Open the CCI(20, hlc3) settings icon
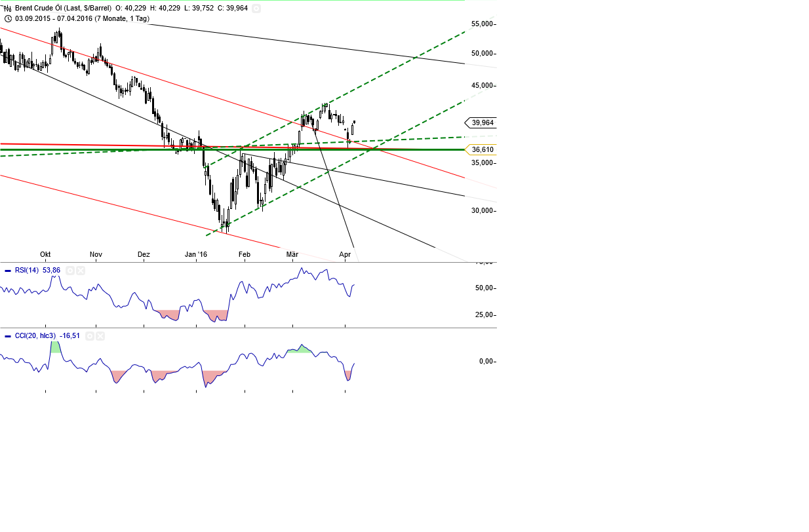The width and height of the screenshot is (809, 532). [x=90, y=336]
